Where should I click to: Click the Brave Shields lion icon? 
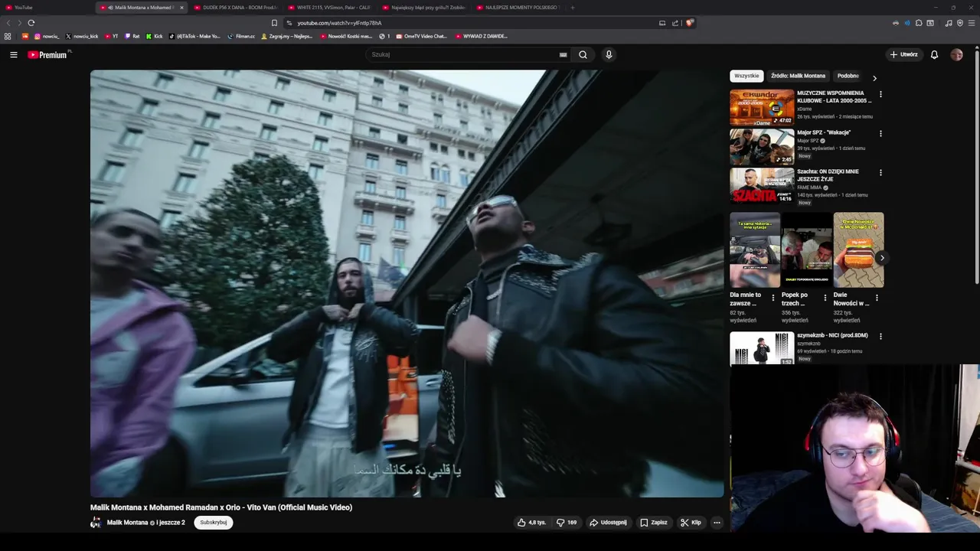(x=689, y=23)
